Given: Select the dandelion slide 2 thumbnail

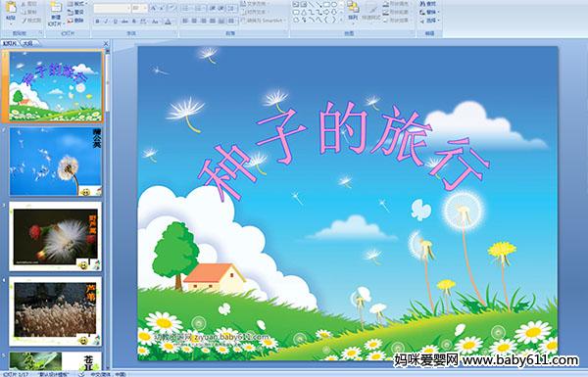Looking at the screenshot, I should tap(56, 162).
